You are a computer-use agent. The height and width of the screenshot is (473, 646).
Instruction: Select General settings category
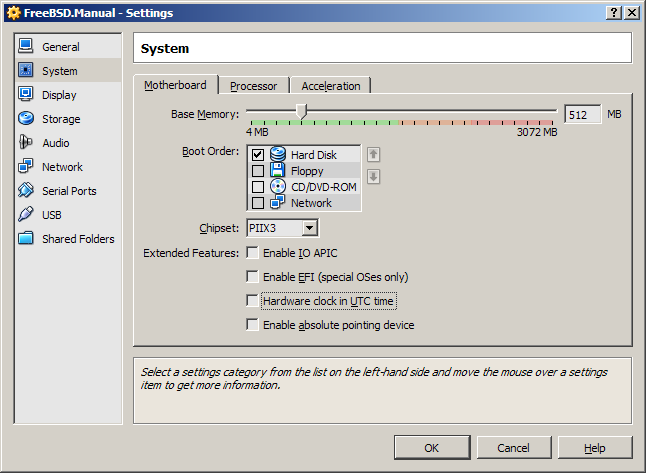[68, 47]
